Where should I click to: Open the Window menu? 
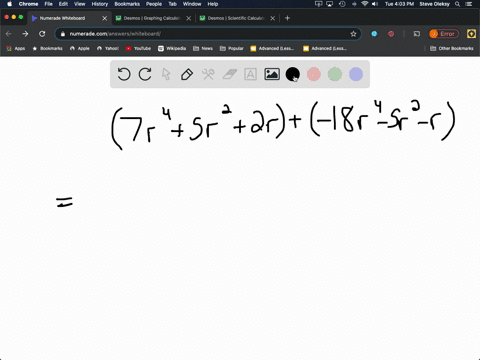click(192, 4)
